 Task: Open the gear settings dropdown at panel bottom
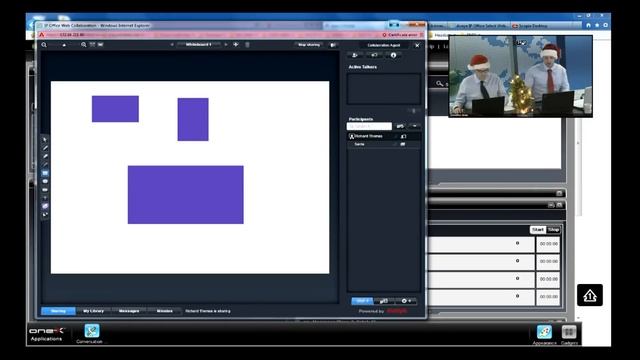(407, 301)
